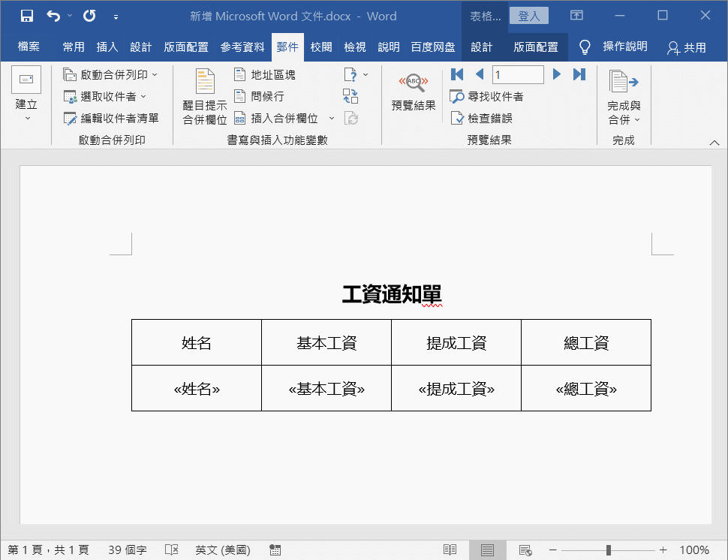The height and width of the screenshot is (560, 728).
Task: Click the page count in status bar
Action: point(48,550)
